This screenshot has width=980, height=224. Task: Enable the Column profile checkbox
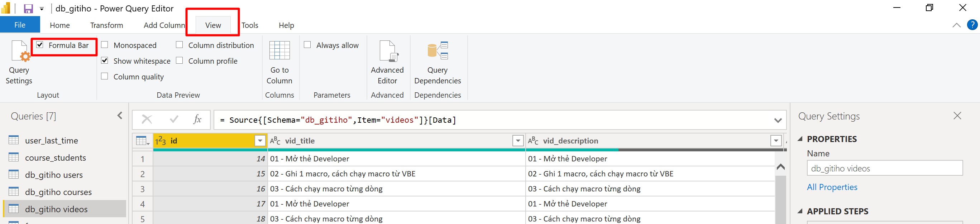point(180,60)
